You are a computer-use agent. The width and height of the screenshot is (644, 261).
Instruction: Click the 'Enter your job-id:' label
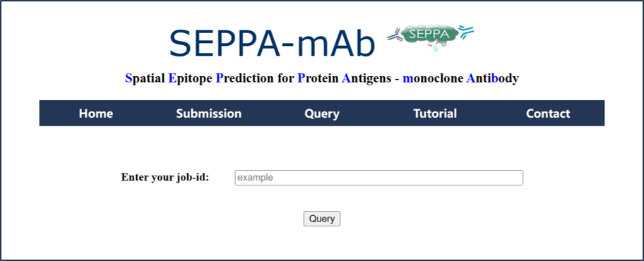165,177
